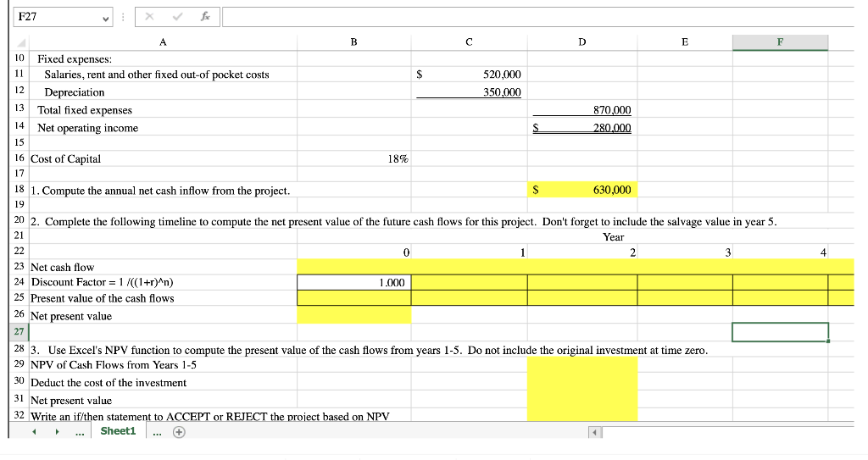
Task: Select 'Compute the annual net cash inflow' cell
Action: (x=163, y=190)
